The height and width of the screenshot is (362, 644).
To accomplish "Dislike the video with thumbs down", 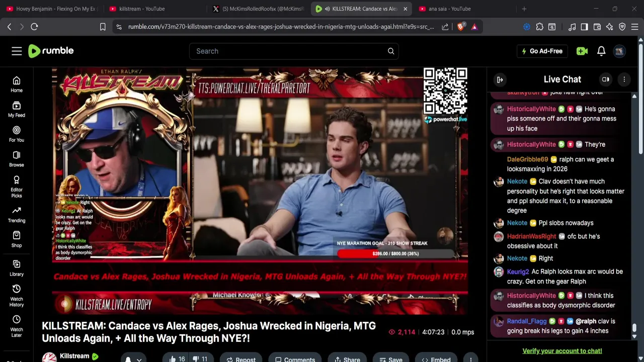I will tap(201, 358).
